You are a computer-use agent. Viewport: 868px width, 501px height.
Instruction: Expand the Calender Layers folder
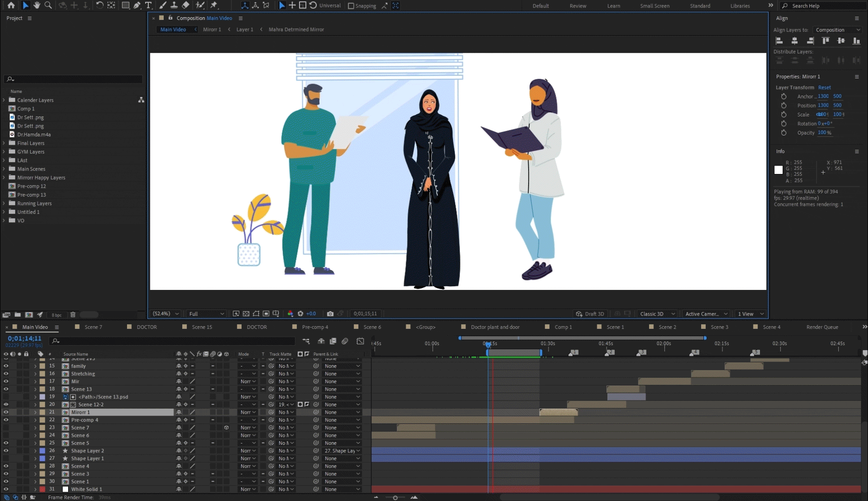click(x=4, y=100)
